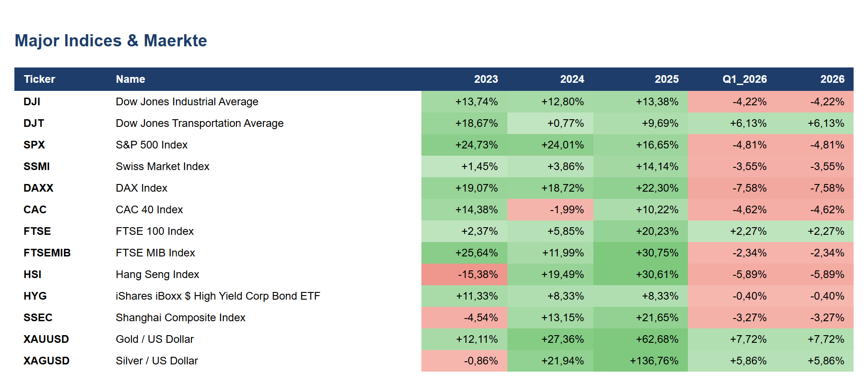Click the S&P 500 Index name
This screenshot has width=868, height=386.
coord(152,145)
